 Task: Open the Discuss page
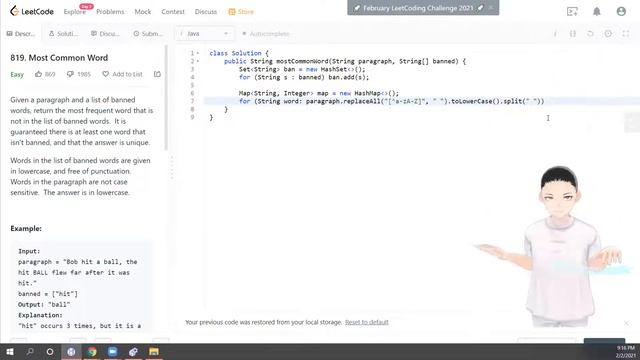[206, 12]
